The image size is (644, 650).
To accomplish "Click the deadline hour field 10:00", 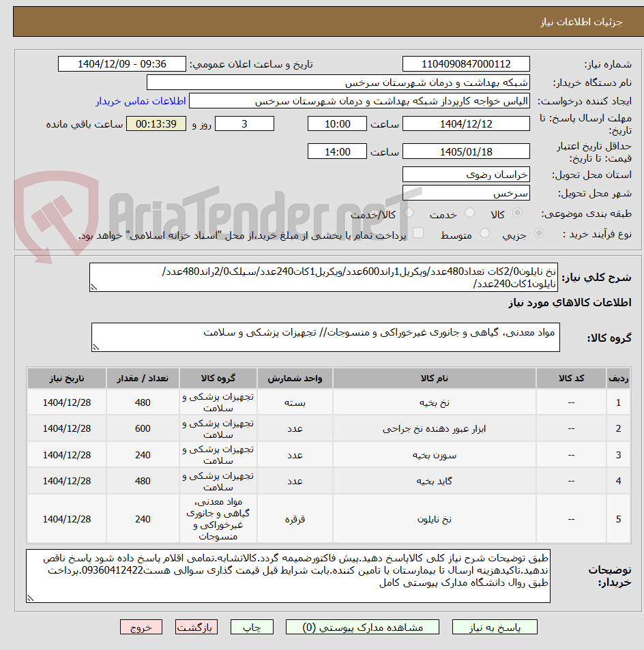I will (x=337, y=123).
